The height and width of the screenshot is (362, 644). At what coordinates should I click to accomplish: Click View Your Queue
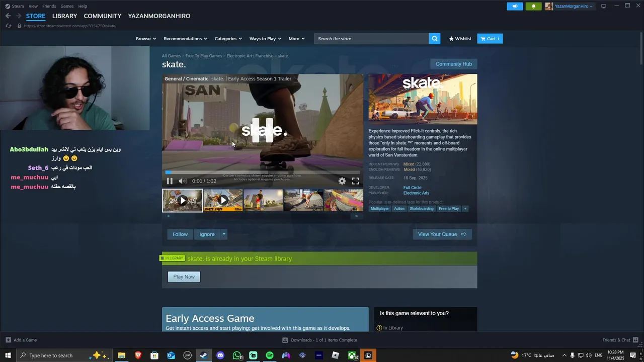[442, 234]
